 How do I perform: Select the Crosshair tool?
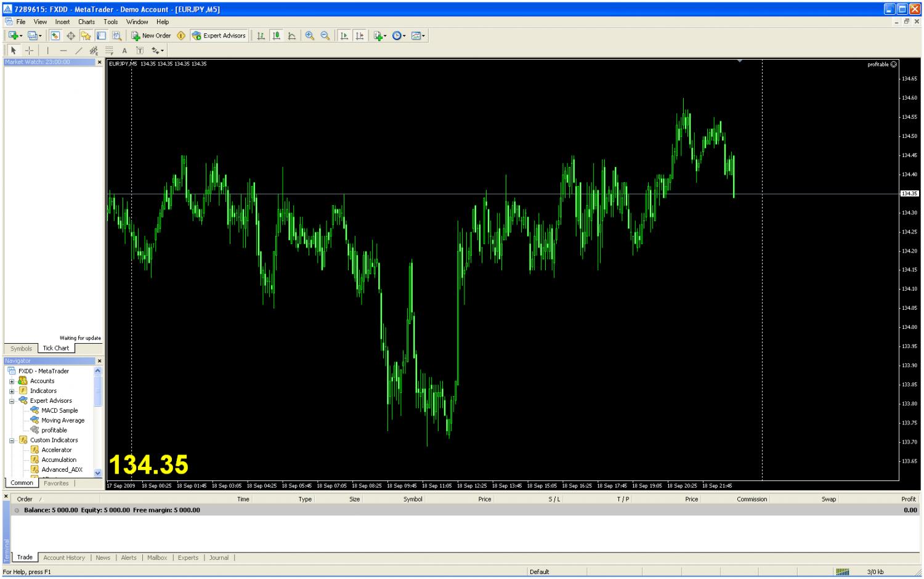click(x=29, y=51)
